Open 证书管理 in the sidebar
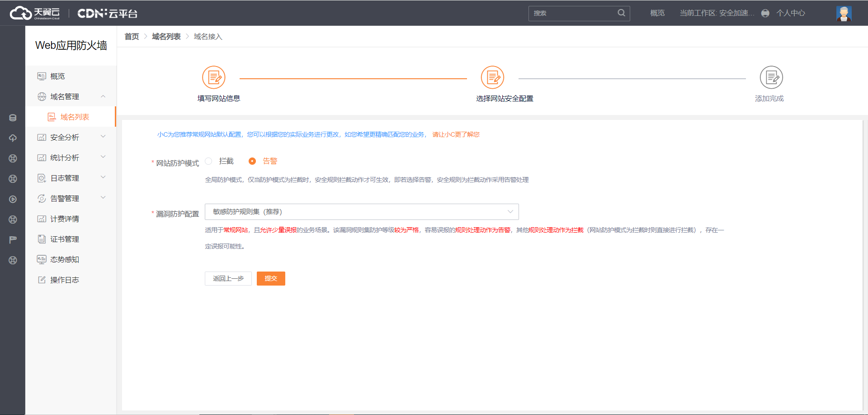The height and width of the screenshot is (415, 868). coord(64,239)
